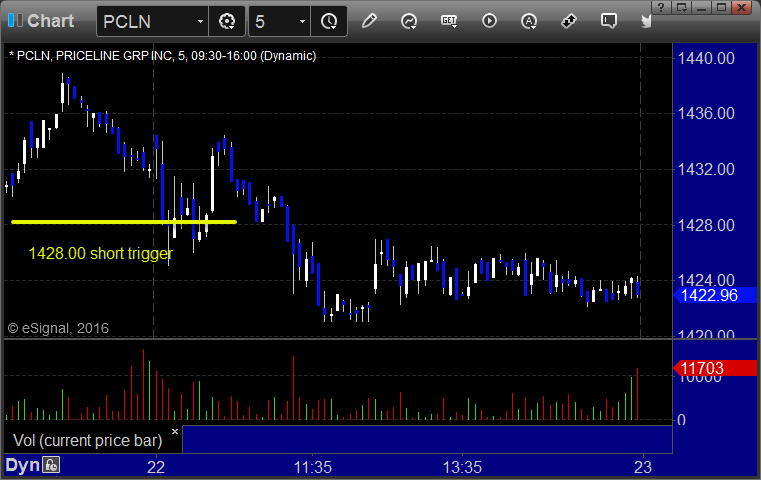Open the alerts A icon
Screen dimensions: 761x480
pyautogui.click(x=529, y=21)
